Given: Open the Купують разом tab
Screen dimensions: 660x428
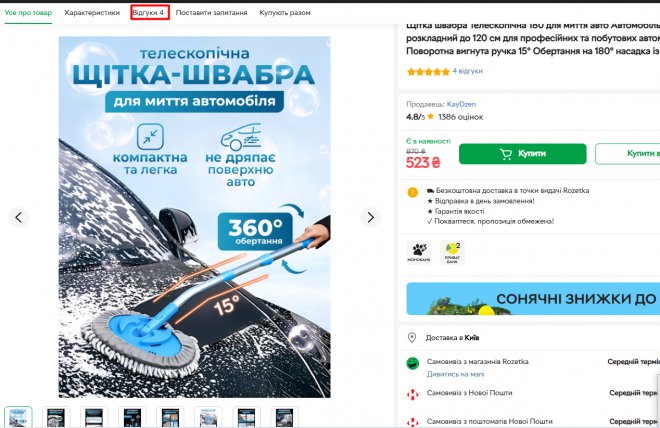Looking at the screenshot, I should coord(285,13).
